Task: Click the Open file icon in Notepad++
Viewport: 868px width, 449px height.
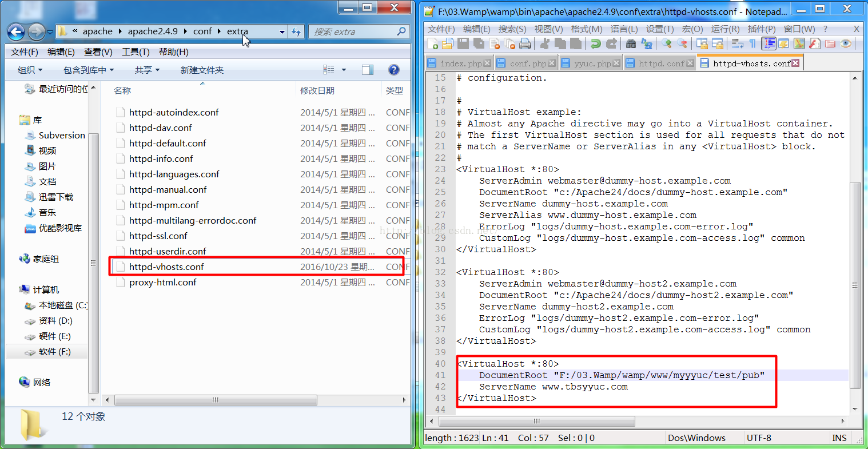Action: (448, 43)
